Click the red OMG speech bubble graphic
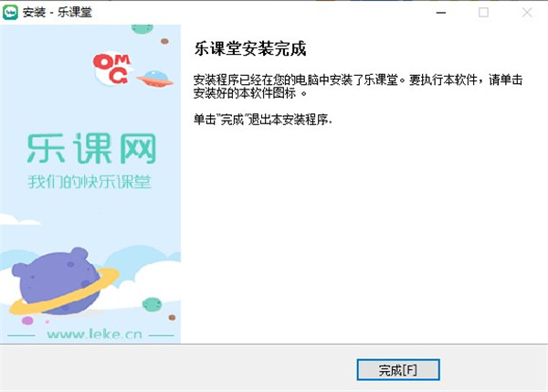Image resolution: width=548 pixels, height=392 pixels. tap(112, 69)
